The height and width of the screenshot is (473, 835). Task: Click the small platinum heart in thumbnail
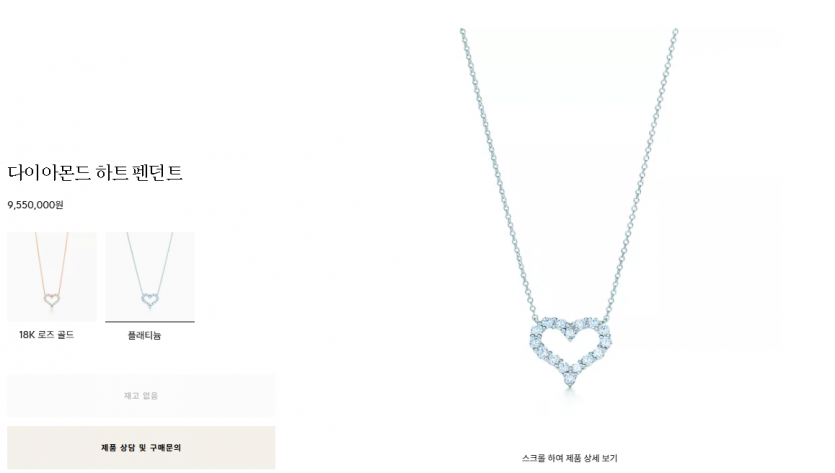click(x=150, y=300)
